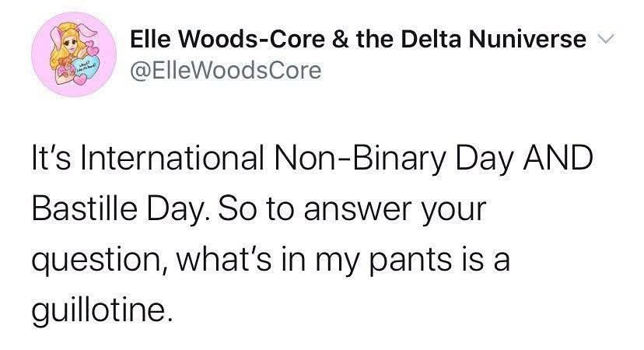Open Elle Woods-Core display name profile

click(358, 40)
